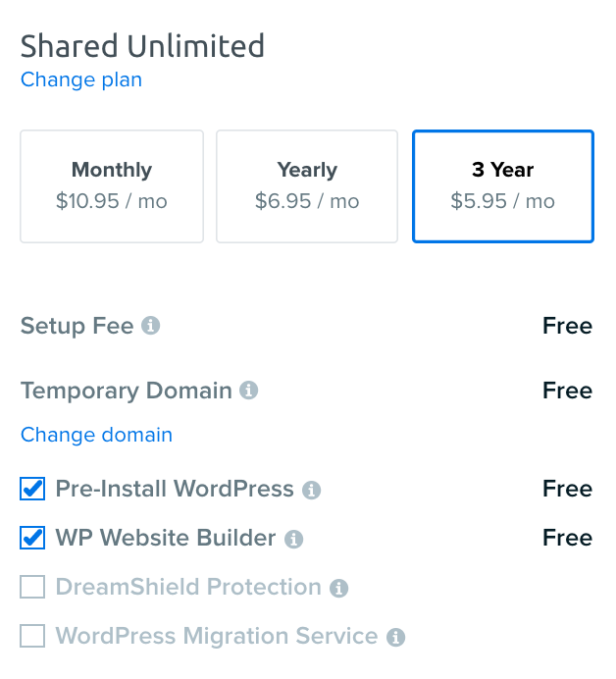Show info about Temporary Domain
The width and height of the screenshot is (616, 679).
pos(249,391)
